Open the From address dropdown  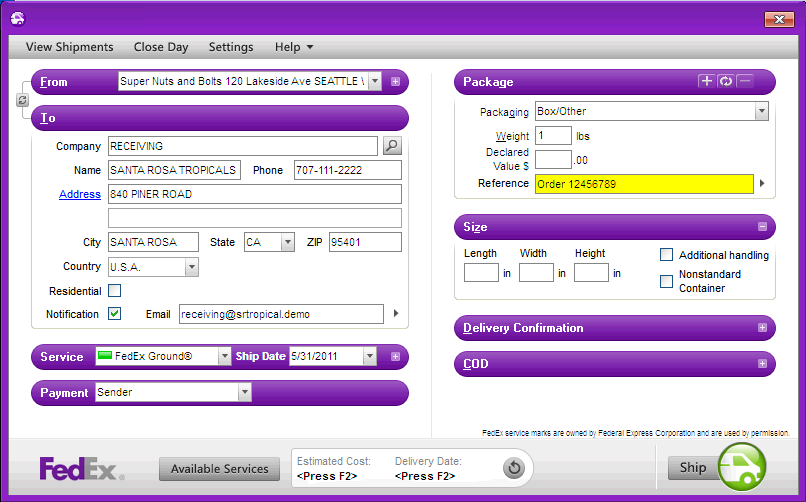pos(375,81)
